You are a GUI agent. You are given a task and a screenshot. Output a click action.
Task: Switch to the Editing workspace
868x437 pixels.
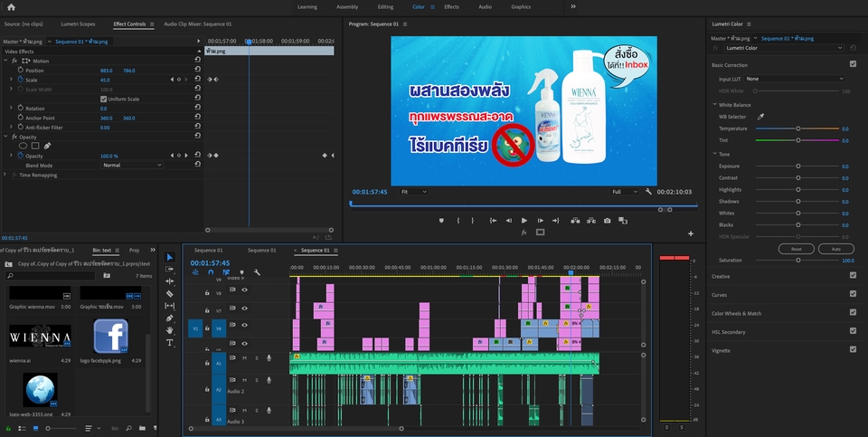click(x=385, y=7)
